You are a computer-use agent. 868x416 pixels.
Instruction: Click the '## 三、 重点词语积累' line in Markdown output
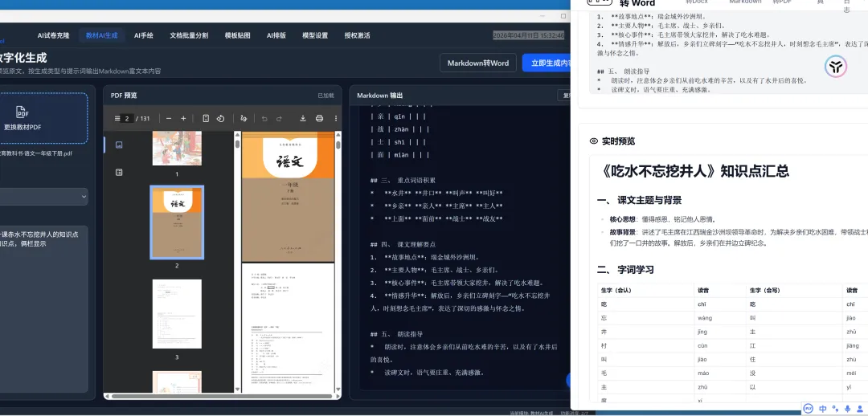coord(403,181)
